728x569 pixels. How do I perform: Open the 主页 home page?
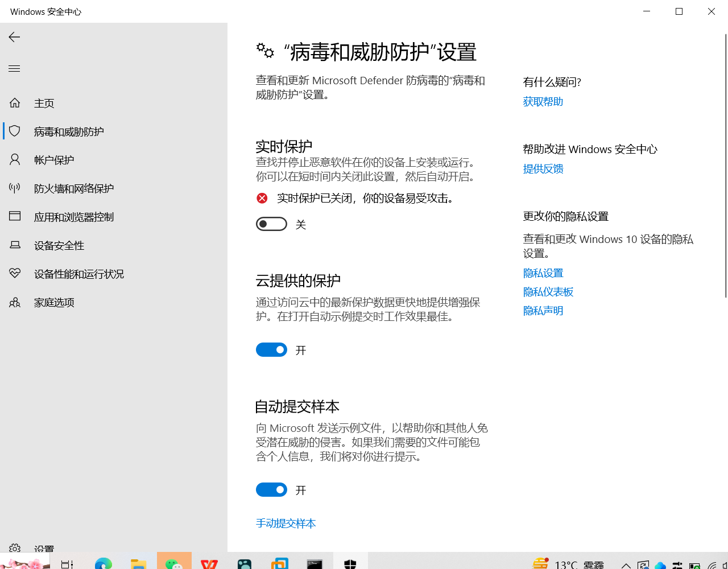tap(114, 103)
